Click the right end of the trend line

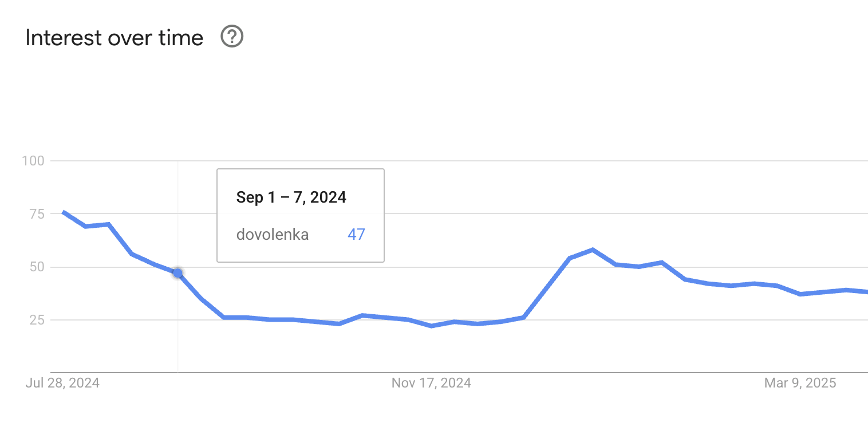(x=866, y=292)
